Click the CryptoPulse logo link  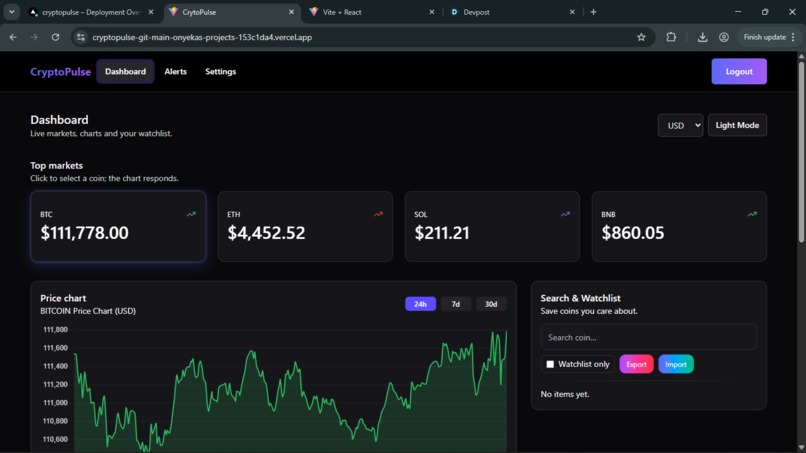tap(60, 71)
